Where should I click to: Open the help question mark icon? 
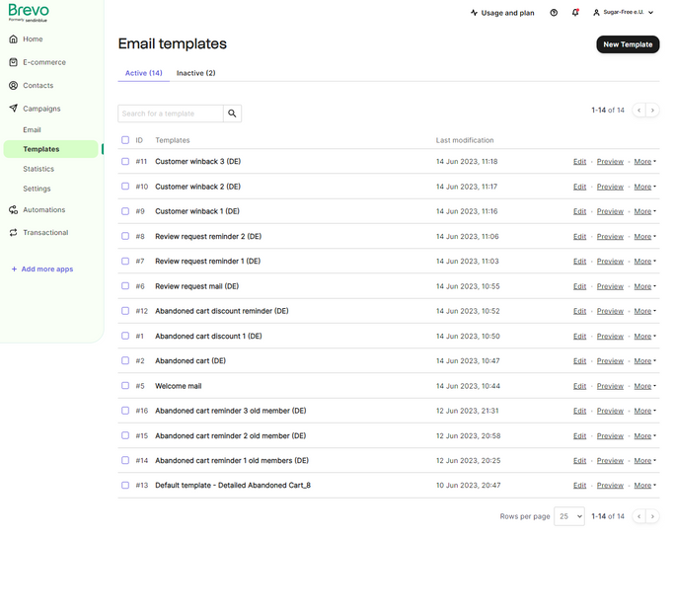tap(554, 13)
